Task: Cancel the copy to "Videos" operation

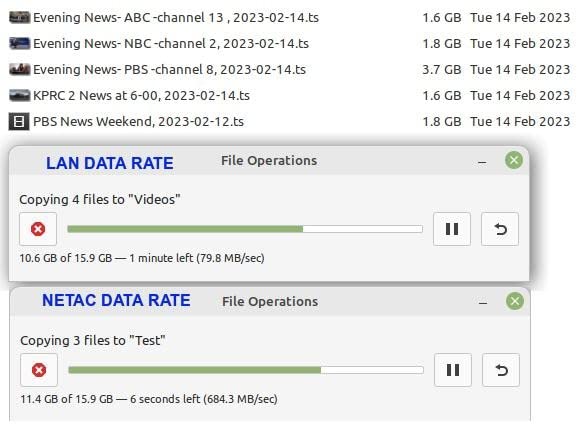Action: [38, 229]
